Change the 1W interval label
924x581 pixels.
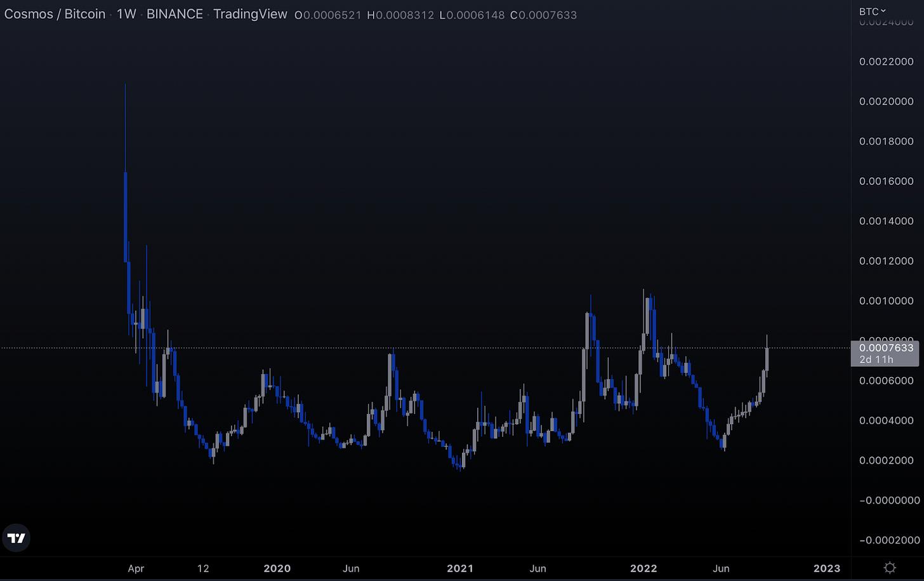coord(126,14)
